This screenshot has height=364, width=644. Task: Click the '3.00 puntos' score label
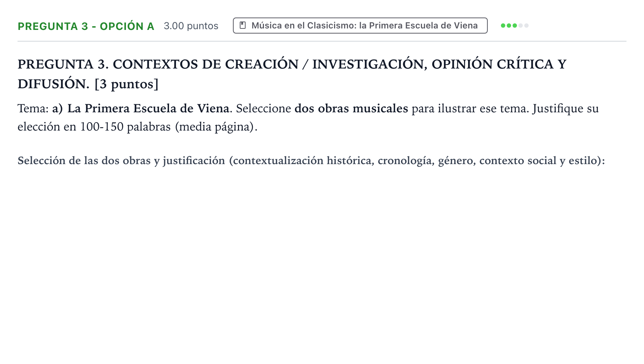click(x=191, y=26)
